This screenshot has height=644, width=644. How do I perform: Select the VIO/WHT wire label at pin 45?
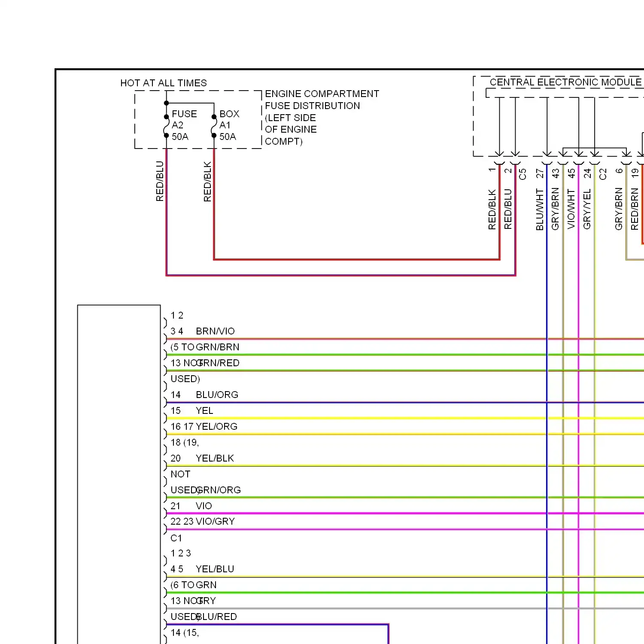(571, 209)
